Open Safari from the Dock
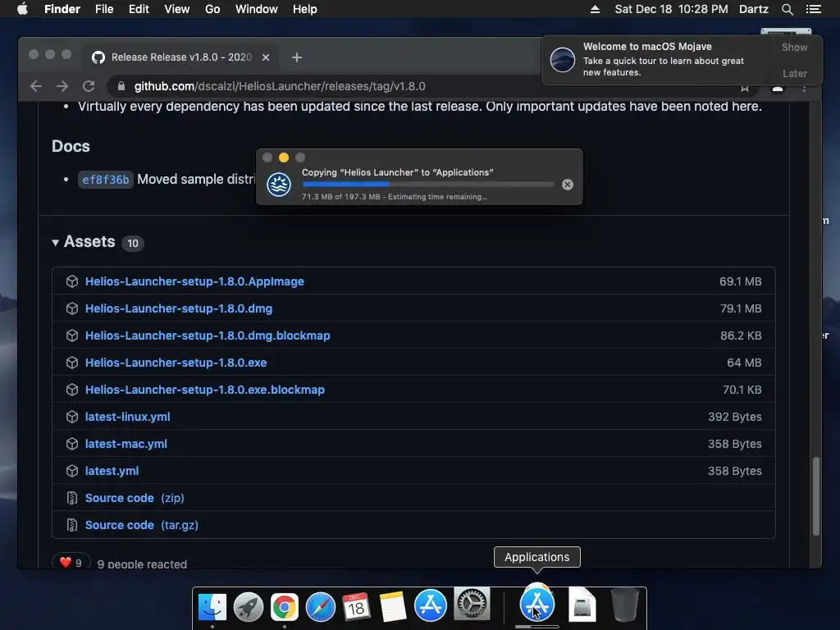This screenshot has height=630, width=840. point(321,607)
